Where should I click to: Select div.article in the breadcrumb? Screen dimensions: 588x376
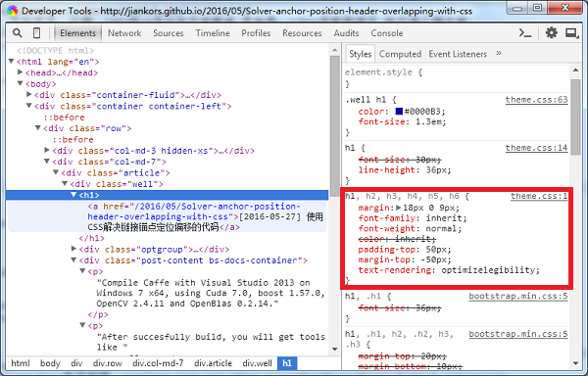coord(213,363)
